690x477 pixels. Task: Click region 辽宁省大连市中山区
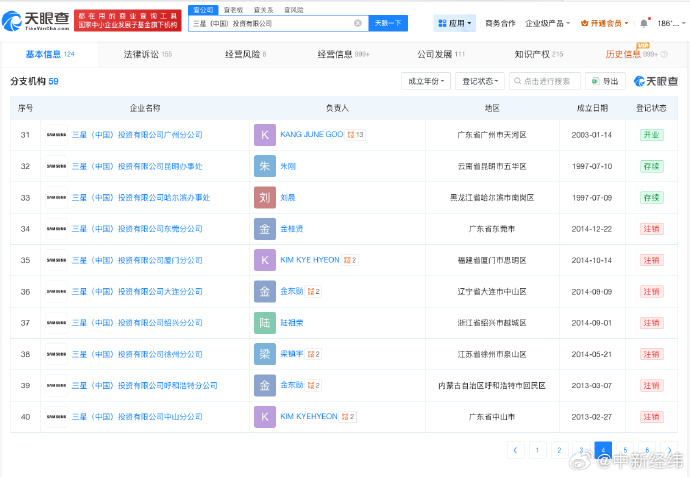coord(492,292)
